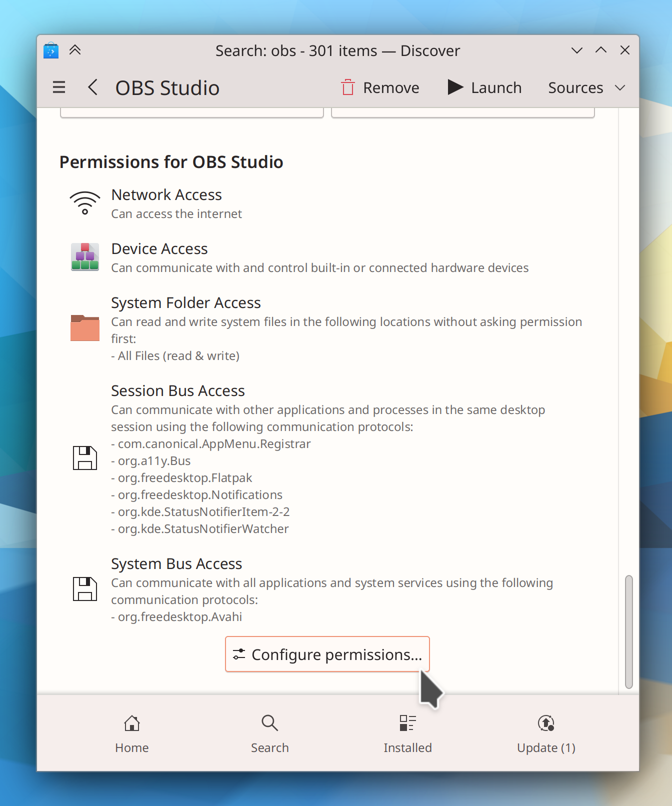672x806 pixels.
Task: Click the Network Access wifi icon
Action: [x=85, y=203]
